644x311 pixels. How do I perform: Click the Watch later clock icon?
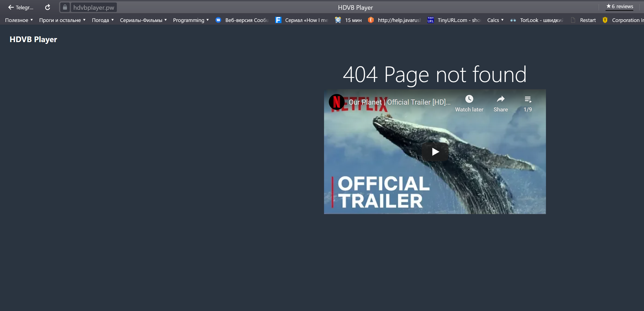(469, 99)
